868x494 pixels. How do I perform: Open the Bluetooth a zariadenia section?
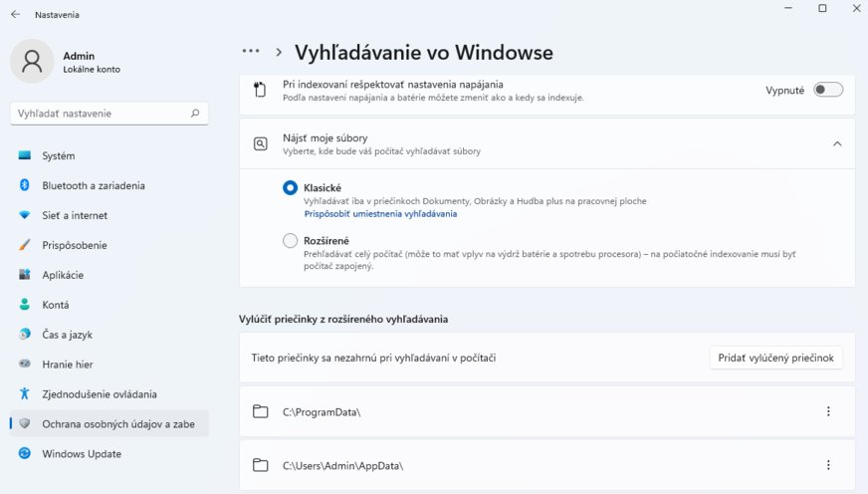pyautogui.click(x=93, y=185)
